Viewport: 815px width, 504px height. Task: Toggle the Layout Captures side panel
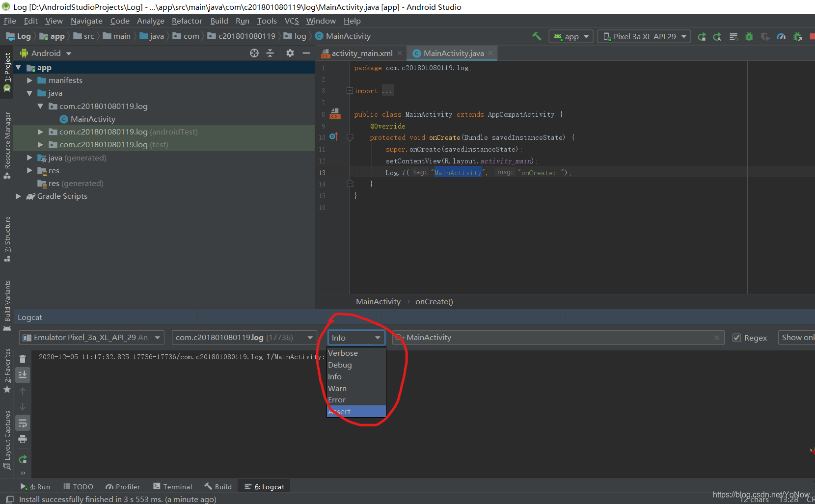coord(7,440)
